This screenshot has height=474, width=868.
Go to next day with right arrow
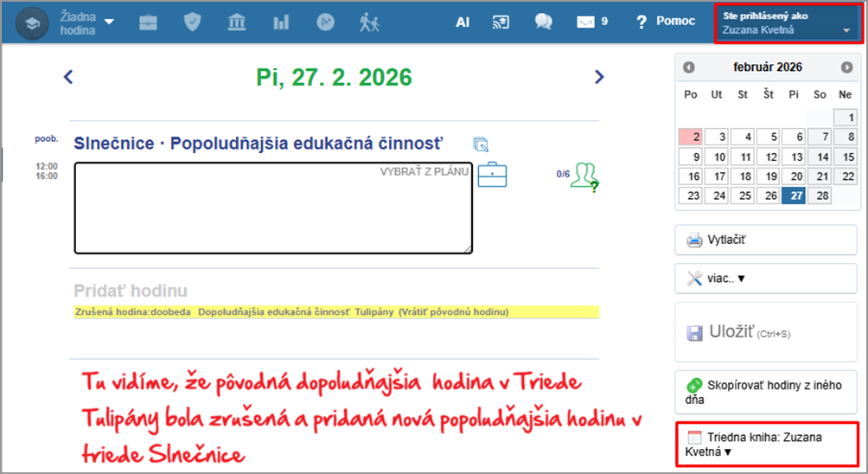tap(599, 77)
